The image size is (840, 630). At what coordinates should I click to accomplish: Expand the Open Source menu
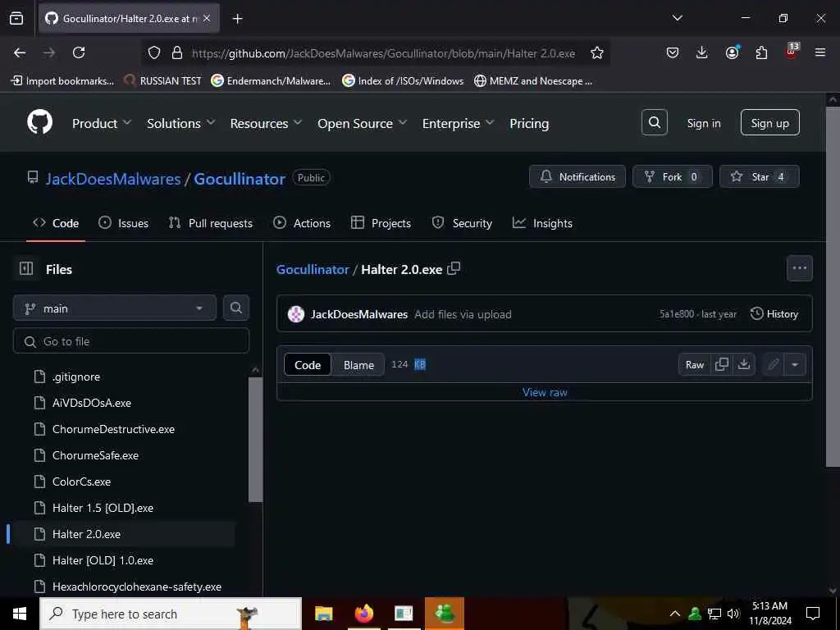click(362, 123)
